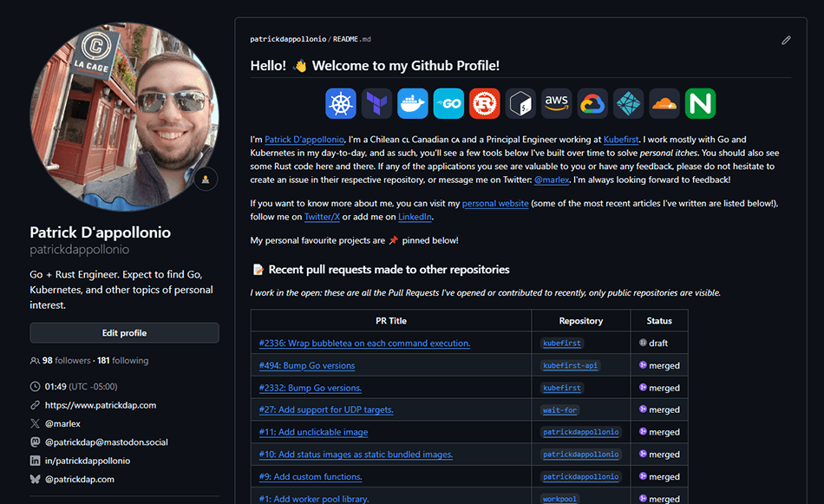Click the Cloudflare icon

(x=664, y=103)
